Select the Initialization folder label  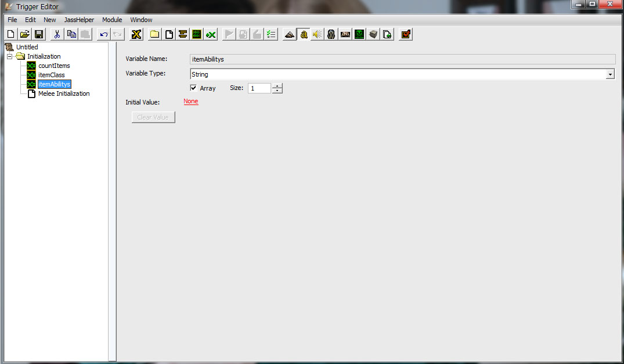coord(44,56)
